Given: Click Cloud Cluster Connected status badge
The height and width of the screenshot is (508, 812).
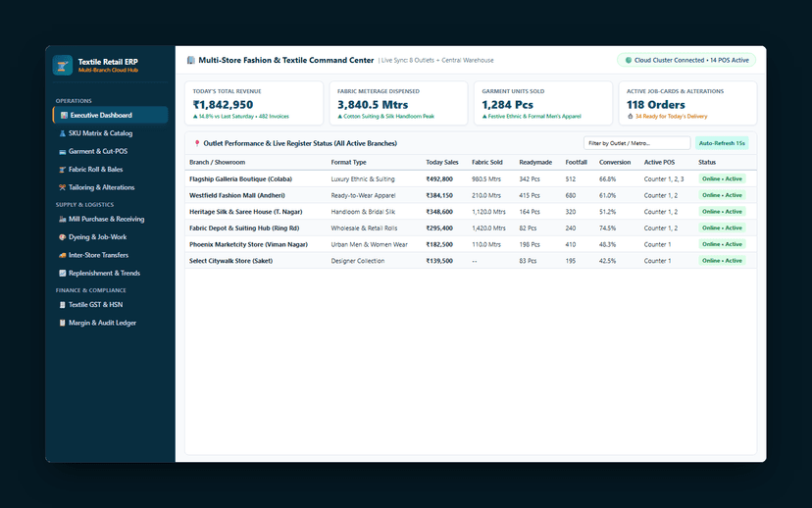Looking at the screenshot, I should tap(686, 60).
